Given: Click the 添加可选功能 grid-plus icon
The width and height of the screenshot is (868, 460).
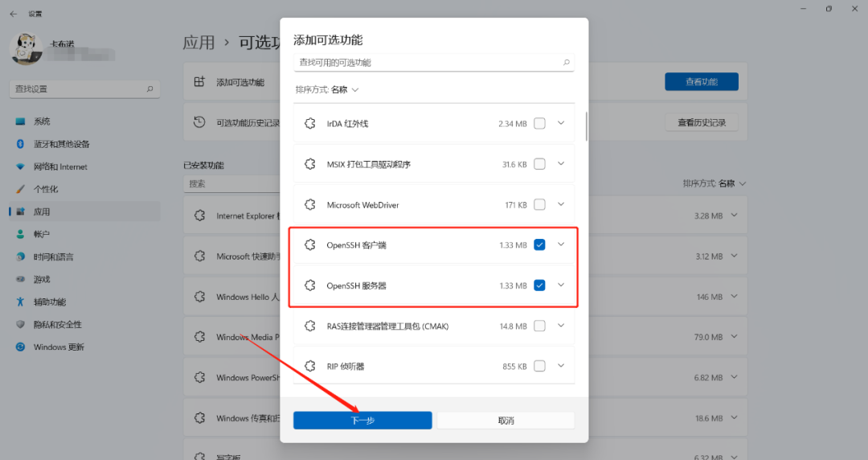Looking at the screenshot, I should (199, 82).
